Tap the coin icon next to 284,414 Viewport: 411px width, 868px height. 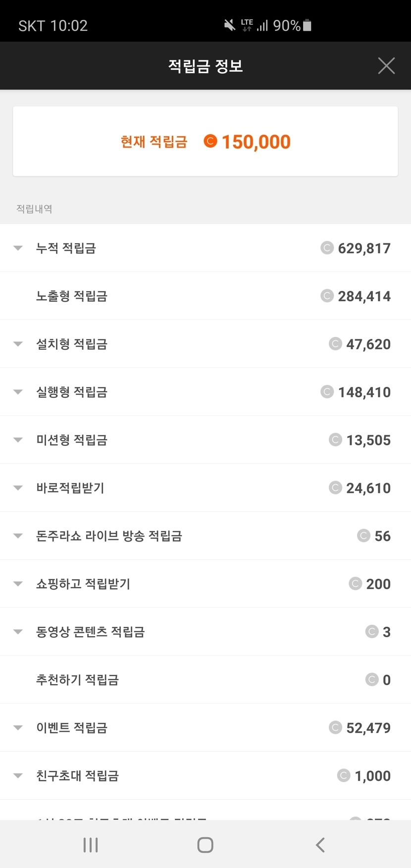point(327,296)
